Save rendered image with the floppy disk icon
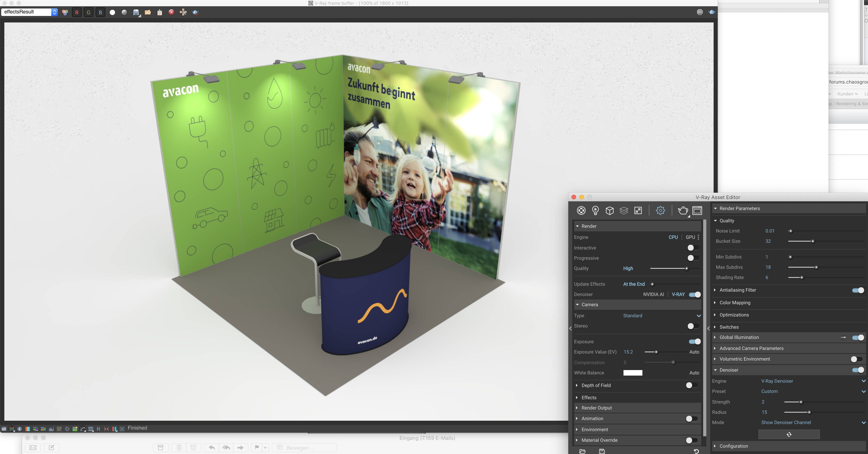 click(x=136, y=12)
